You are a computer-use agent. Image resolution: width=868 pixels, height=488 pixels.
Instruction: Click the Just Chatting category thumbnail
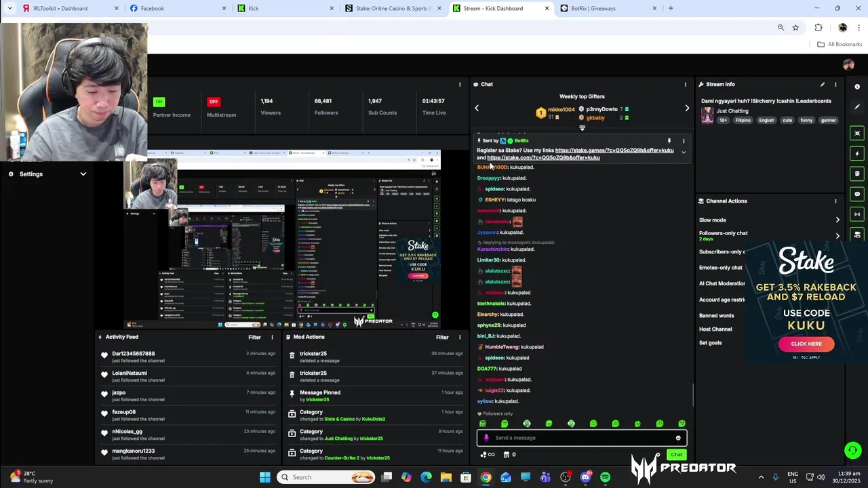pyautogui.click(x=707, y=115)
